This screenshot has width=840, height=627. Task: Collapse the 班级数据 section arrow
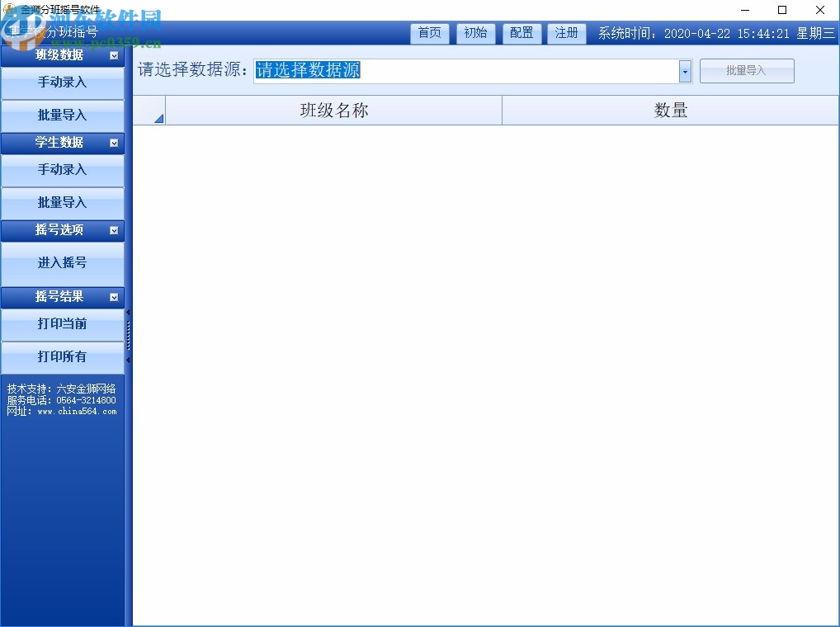[114, 55]
